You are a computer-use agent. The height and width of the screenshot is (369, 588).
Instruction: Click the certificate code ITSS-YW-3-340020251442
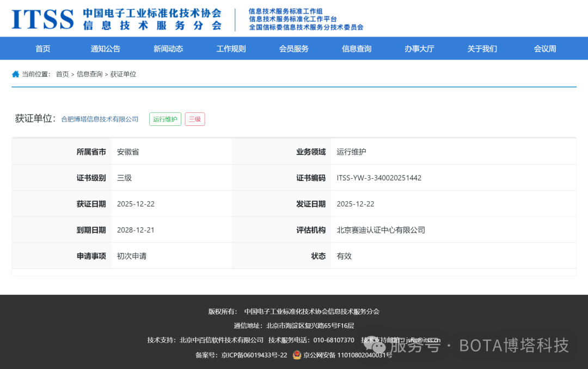pos(379,178)
